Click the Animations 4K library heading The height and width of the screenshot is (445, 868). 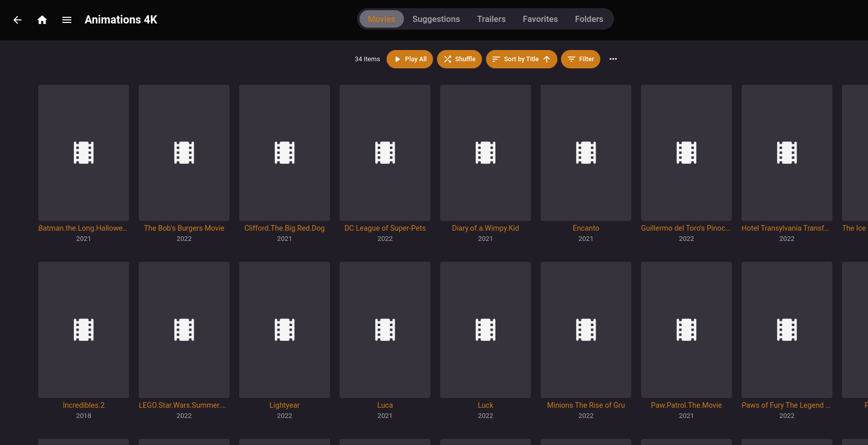tap(121, 20)
